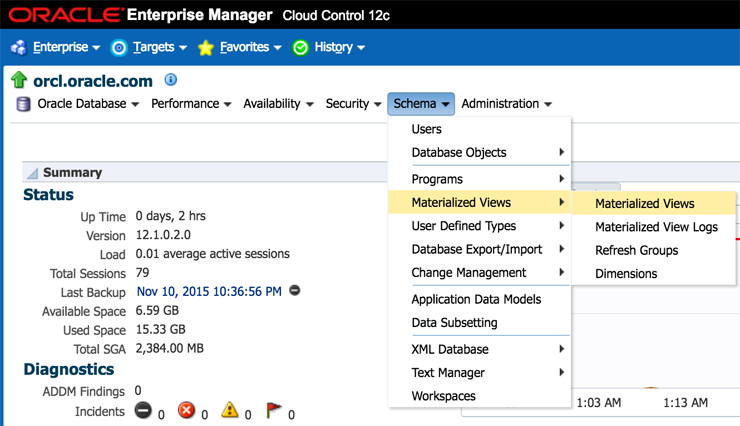This screenshot has width=740, height=426.
Task: Click the Oracle Database cylinder icon
Action: [23, 104]
